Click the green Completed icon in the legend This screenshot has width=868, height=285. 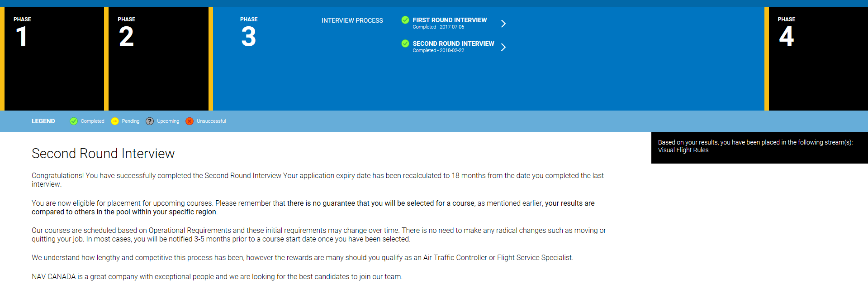pos(74,121)
